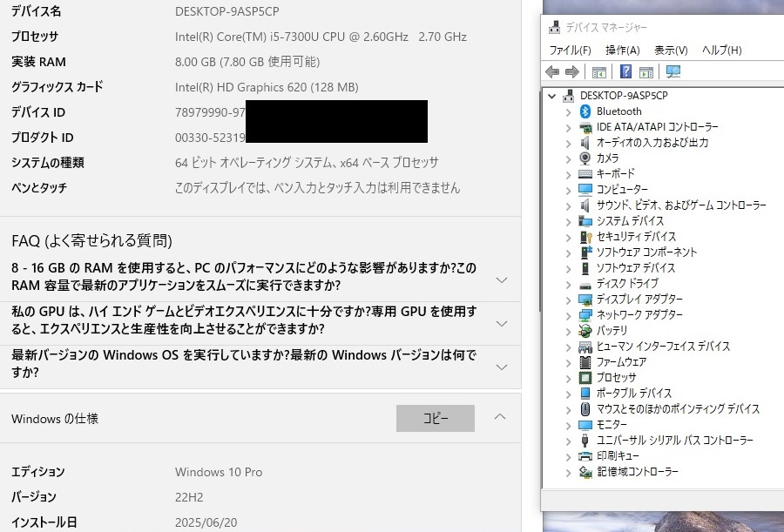The image size is (784, 532).
Task: Click the 8.00 GB (7.80 GB 使用可能) RAM value
Action: point(247,62)
